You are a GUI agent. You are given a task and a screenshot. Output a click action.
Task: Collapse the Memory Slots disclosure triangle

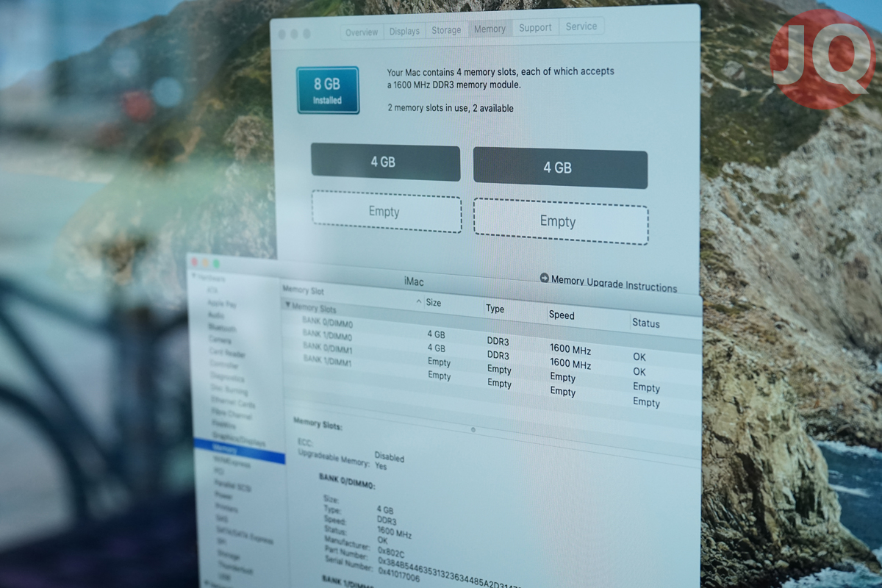point(287,306)
